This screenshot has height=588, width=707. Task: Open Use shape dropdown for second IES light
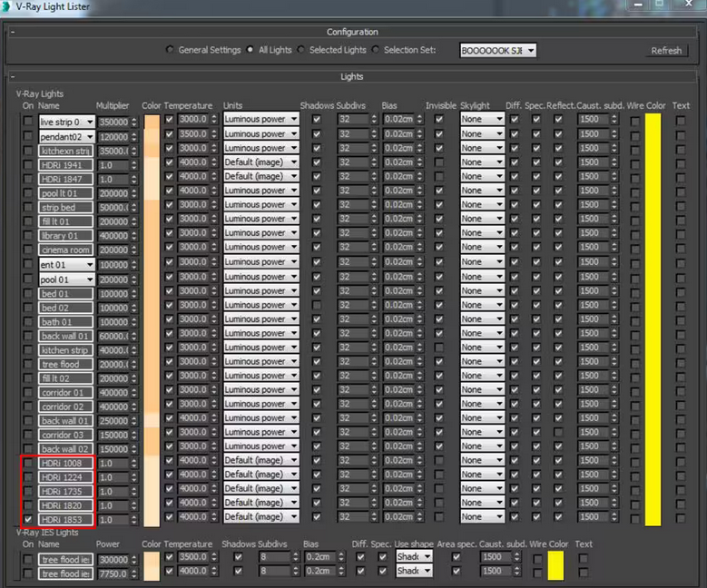point(414,571)
